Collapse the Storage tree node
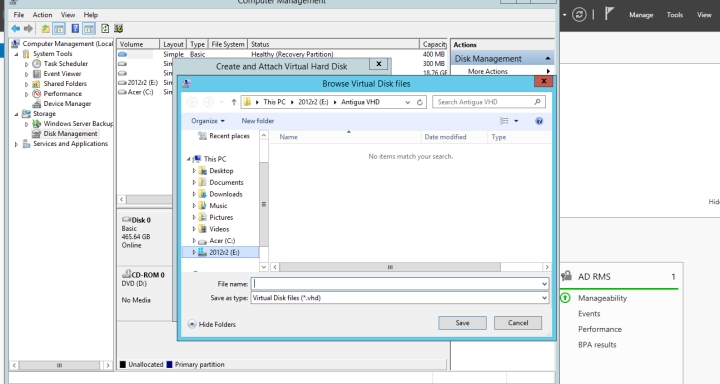The height and width of the screenshot is (384, 720). point(17,114)
